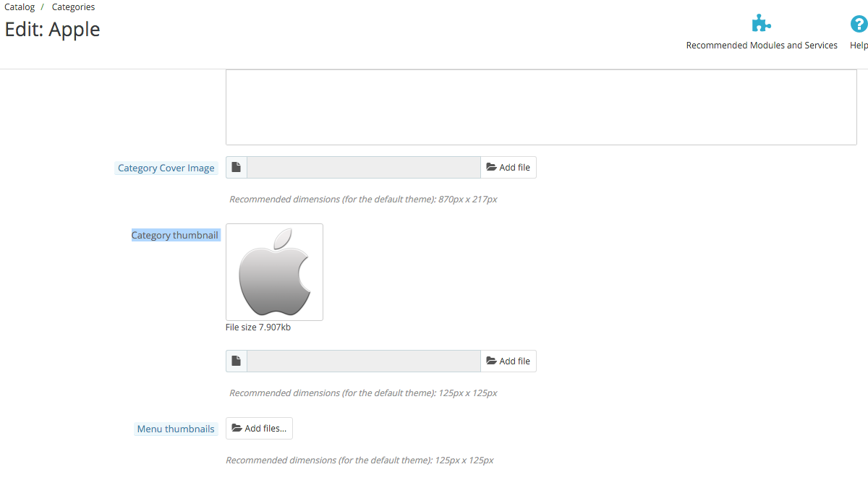Screen dimensions: 868x480
Task: Add file for Category Cover Image
Action: tap(509, 167)
